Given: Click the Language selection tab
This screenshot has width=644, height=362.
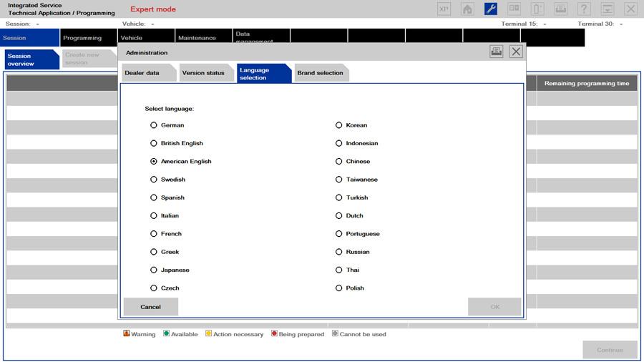Looking at the screenshot, I should click(263, 73).
